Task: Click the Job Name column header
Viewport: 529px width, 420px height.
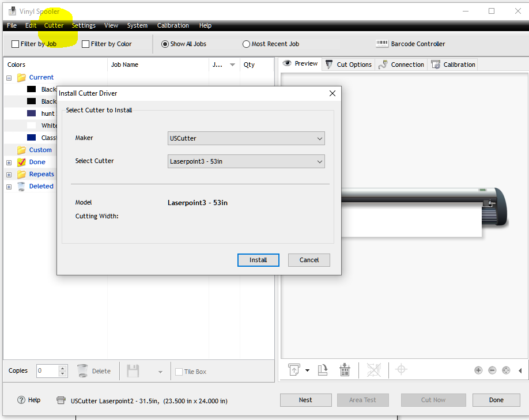Action: [x=125, y=65]
